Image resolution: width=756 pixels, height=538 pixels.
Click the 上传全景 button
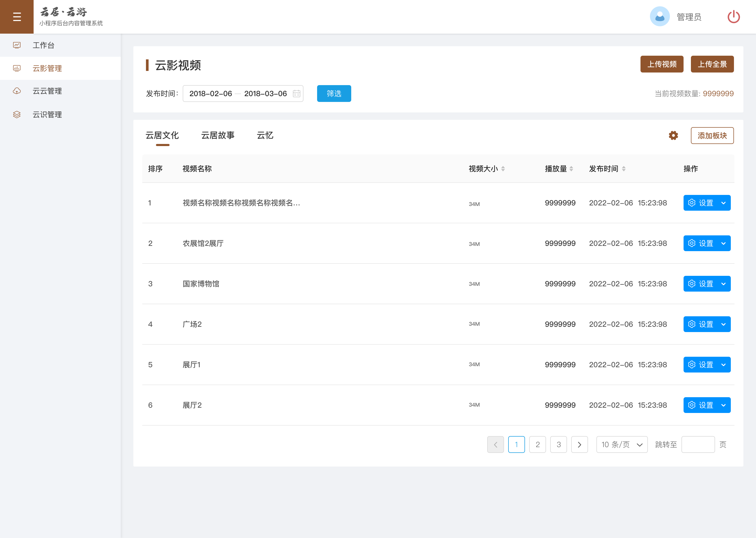pyautogui.click(x=712, y=64)
